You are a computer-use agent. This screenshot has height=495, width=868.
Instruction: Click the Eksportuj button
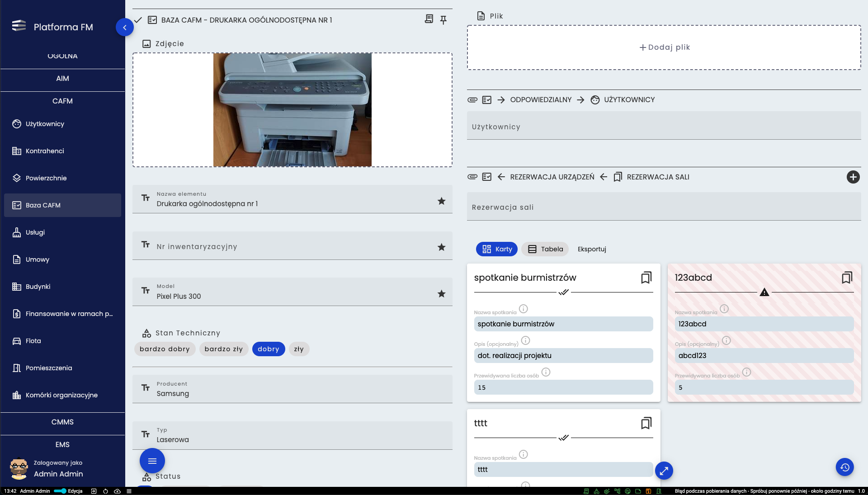click(592, 249)
